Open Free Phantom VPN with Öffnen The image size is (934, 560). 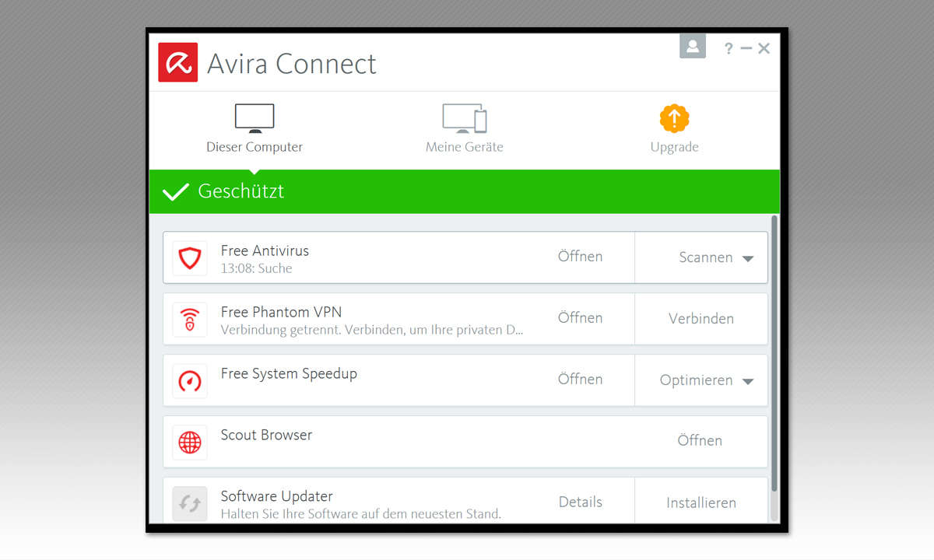[580, 317]
